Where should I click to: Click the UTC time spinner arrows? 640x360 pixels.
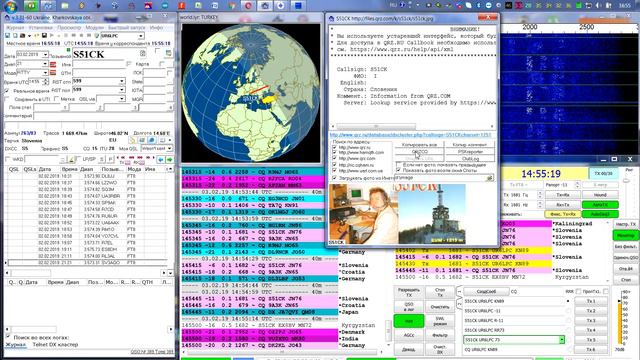(x=45, y=82)
